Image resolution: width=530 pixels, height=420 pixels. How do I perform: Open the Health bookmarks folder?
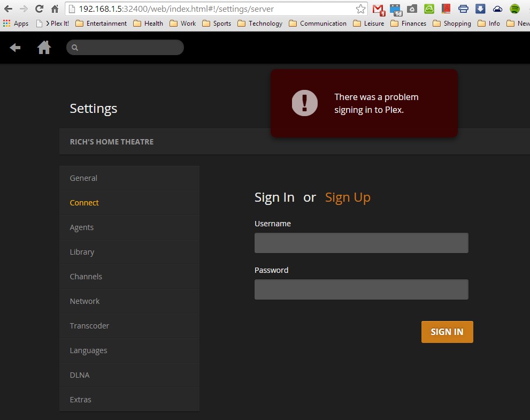coord(148,24)
